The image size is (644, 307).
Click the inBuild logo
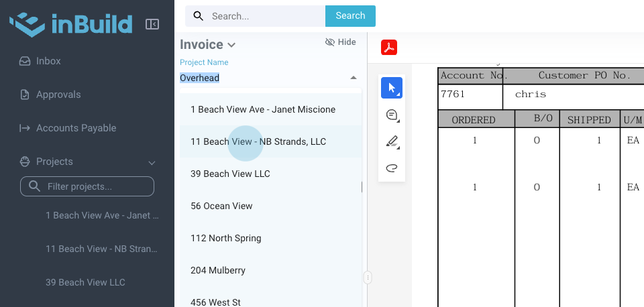(70, 24)
